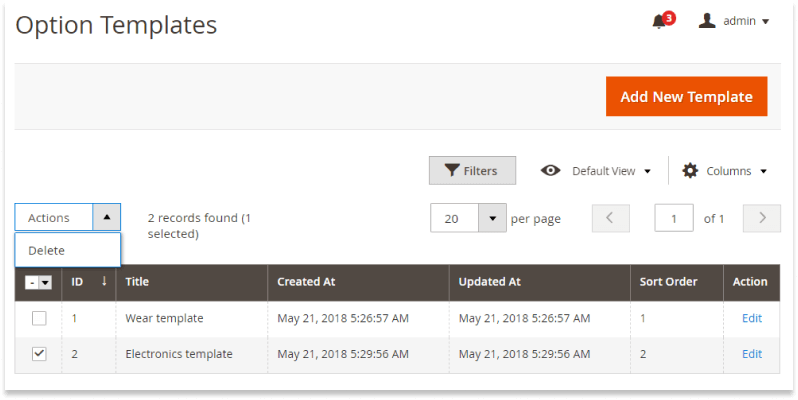Click the funnel icon in Filters
This screenshot has height=400, width=798.
click(451, 170)
